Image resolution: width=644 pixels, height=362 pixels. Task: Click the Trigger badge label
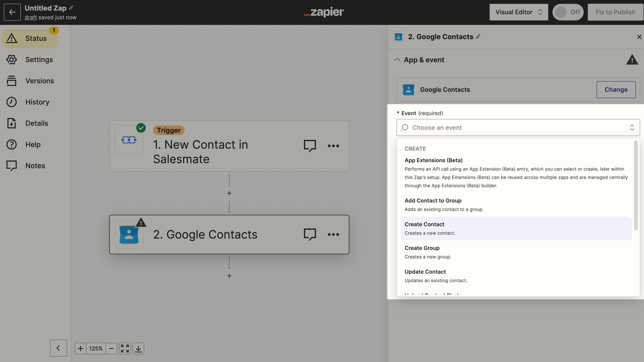[169, 130]
